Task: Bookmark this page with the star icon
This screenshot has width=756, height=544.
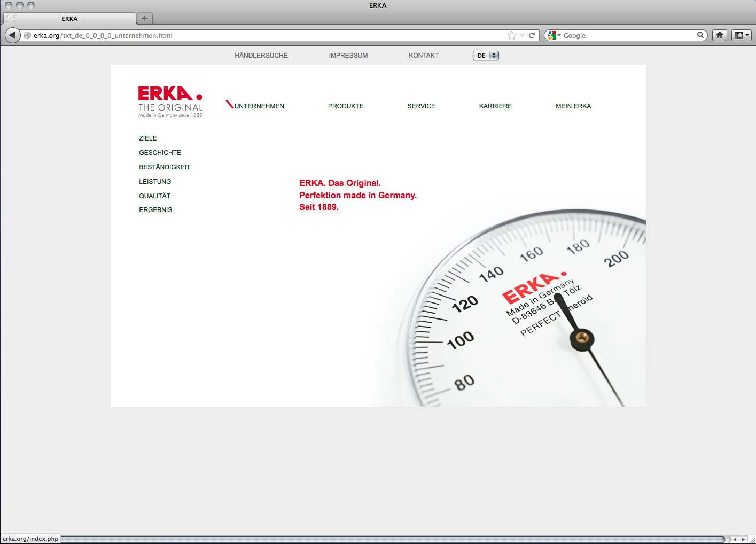Action: click(511, 35)
